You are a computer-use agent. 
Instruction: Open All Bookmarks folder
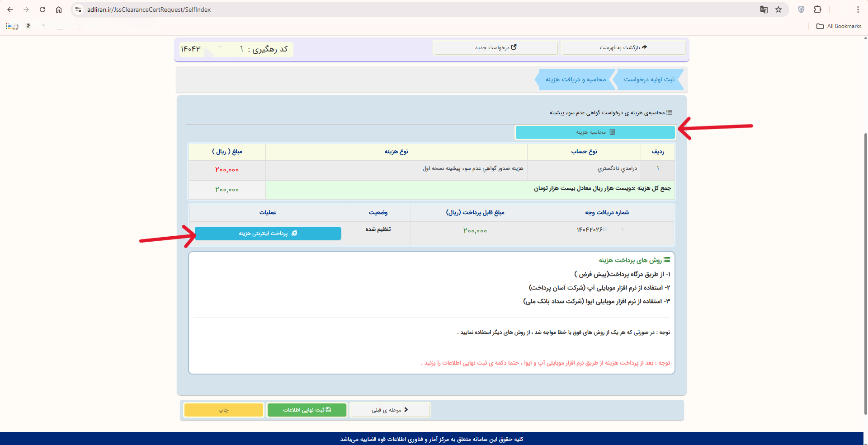(x=839, y=26)
